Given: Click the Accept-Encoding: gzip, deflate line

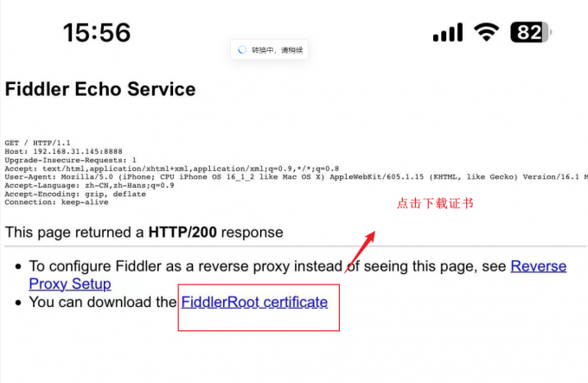Looking at the screenshot, I should tap(75, 195).
